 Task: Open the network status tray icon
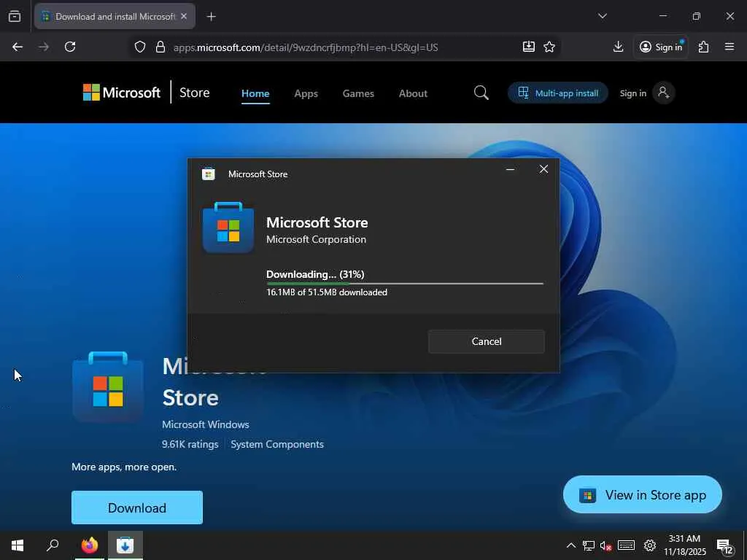pyautogui.click(x=589, y=545)
